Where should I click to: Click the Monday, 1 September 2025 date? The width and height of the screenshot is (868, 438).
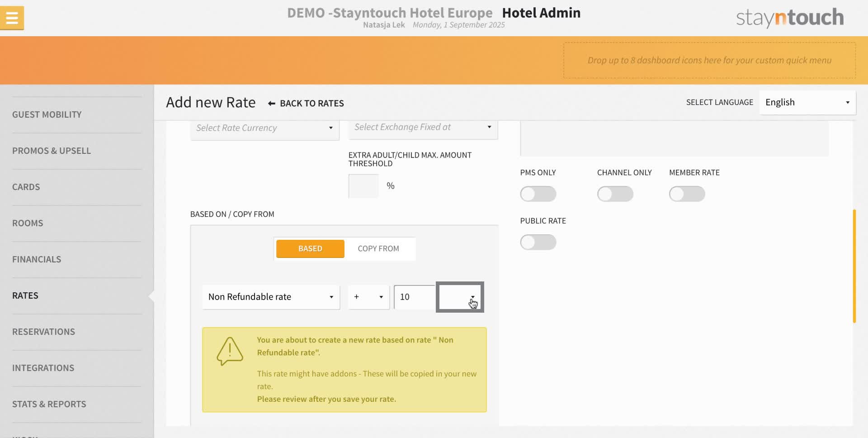click(459, 25)
